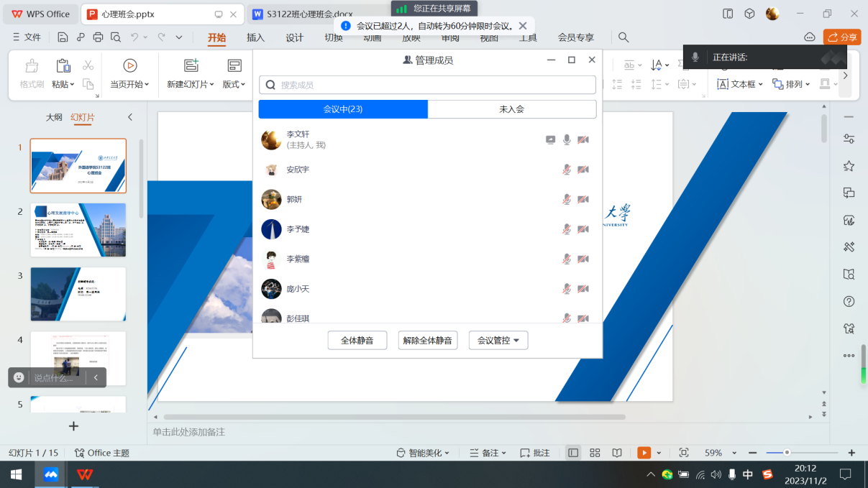
Task: Open the zoom percentage 59% dropdown
Action: 720,453
